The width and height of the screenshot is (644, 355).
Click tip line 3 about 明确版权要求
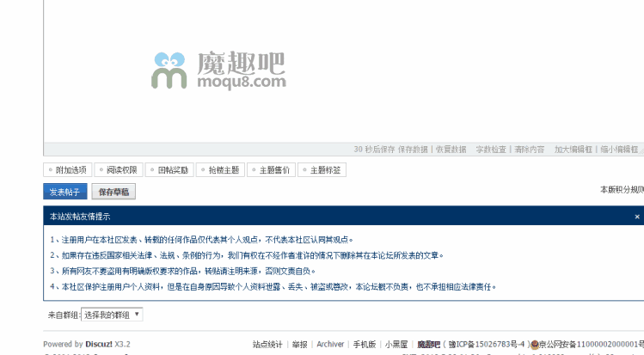[183, 271]
